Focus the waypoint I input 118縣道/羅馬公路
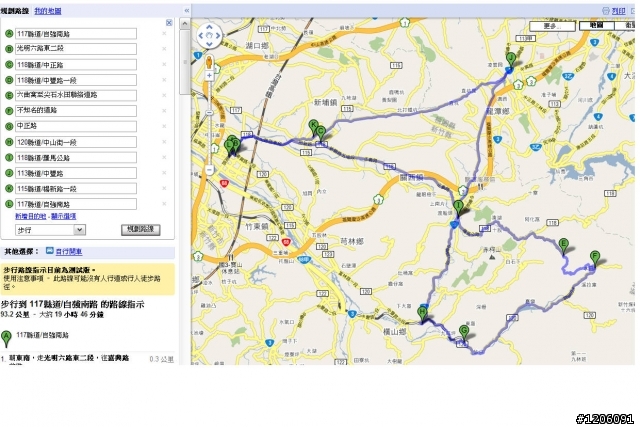 pos(76,158)
